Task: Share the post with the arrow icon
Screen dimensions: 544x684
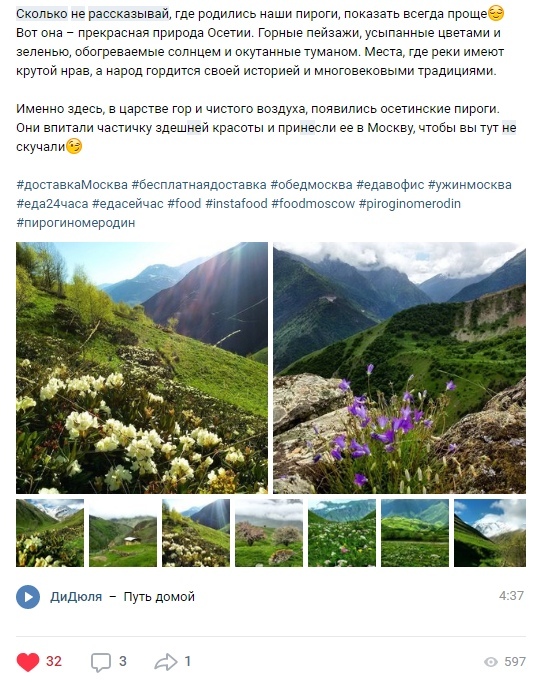Action: [x=166, y=662]
